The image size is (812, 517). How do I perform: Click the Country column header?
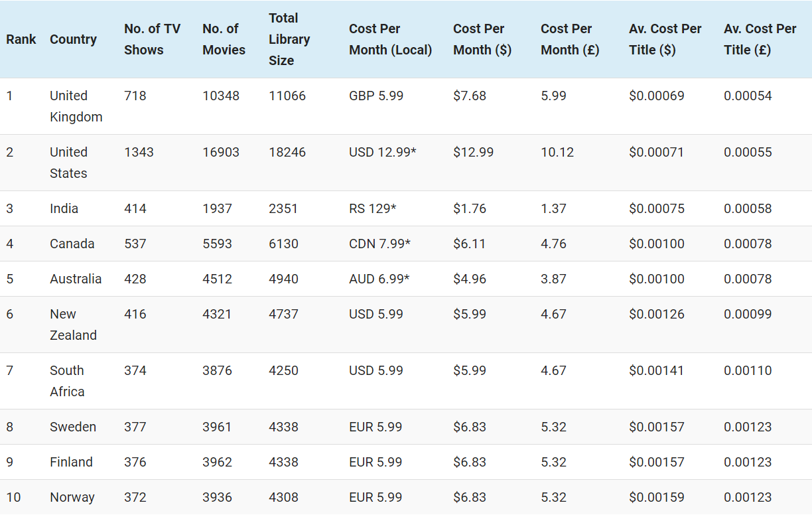73,39
